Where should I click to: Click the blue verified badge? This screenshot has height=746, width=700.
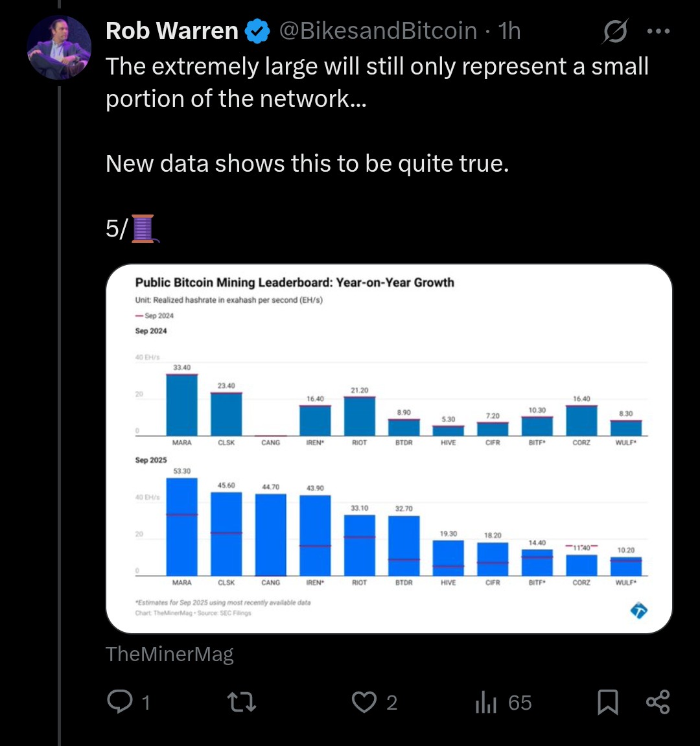pos(258,31)
